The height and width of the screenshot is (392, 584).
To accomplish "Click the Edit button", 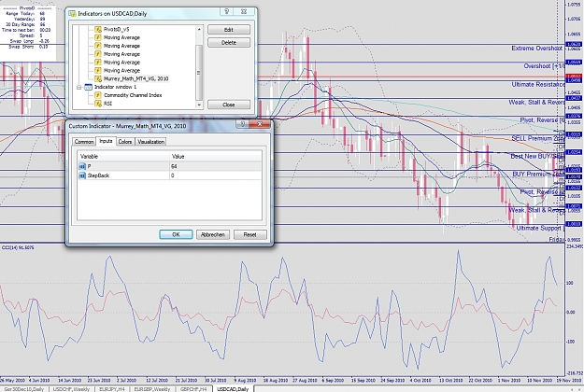I will [x=229, y=30].
